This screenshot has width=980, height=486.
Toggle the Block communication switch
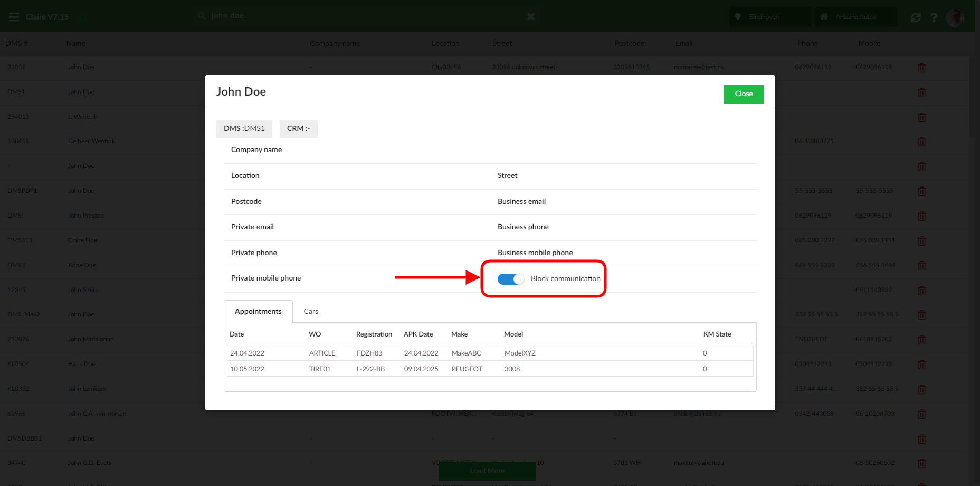(510, 279)
